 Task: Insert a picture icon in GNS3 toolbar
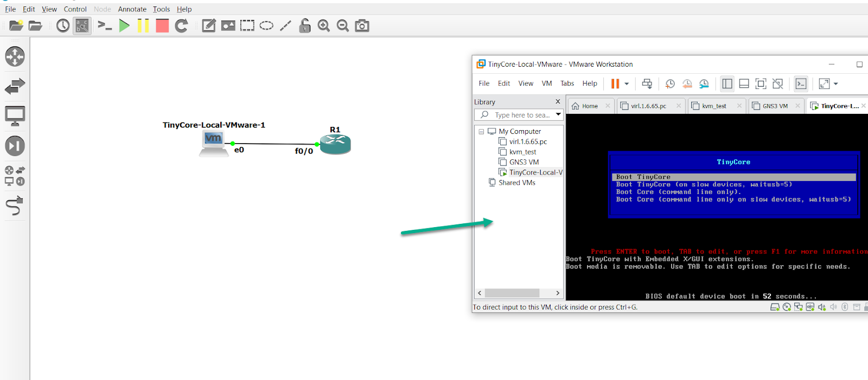pos(228,25)
